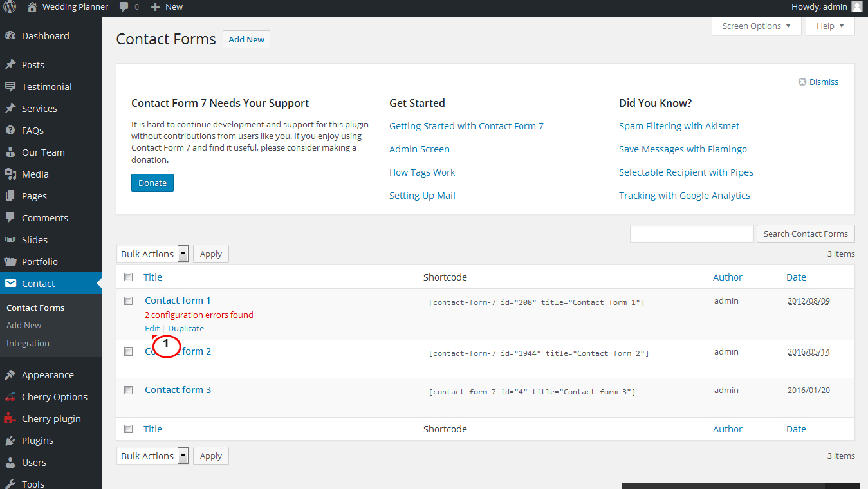The width and height of the screenshot is (868, 489).
Task: Click the Dashboard gauge icon
Action: 10,36
